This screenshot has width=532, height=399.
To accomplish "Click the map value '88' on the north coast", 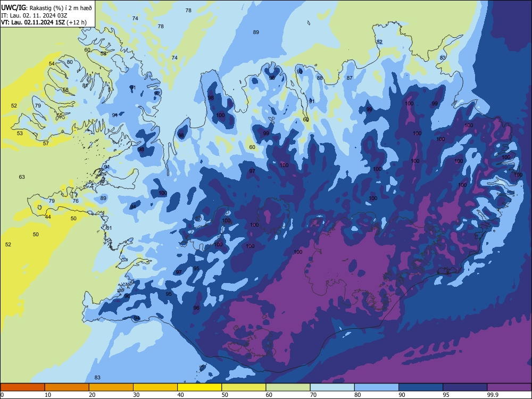I will pos(320,78).
